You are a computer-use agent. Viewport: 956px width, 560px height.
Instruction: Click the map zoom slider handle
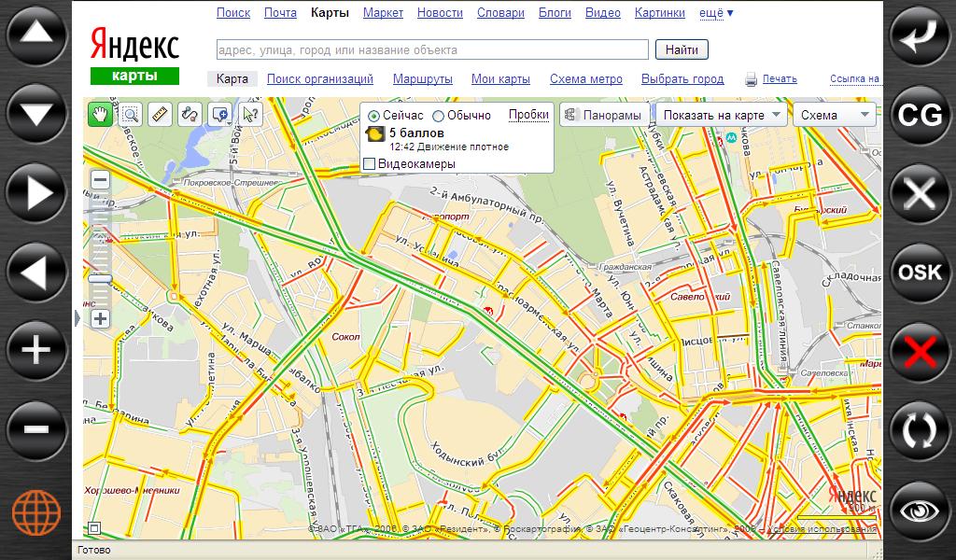coord(100,279)
